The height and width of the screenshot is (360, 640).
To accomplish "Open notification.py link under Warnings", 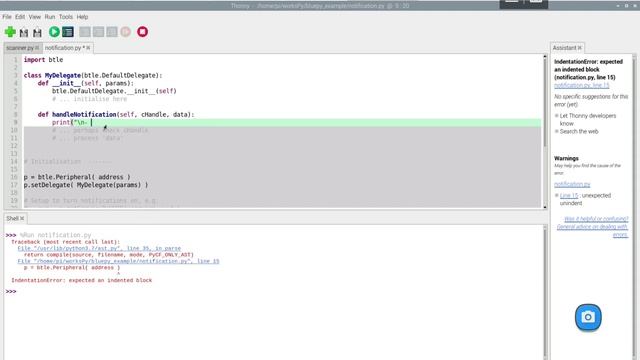I will click(x=572, y=184).
